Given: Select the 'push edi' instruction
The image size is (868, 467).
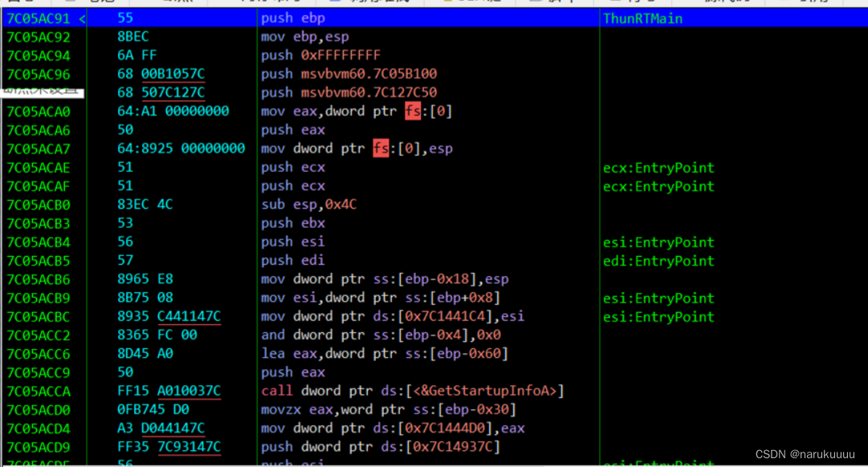Looking at the screenshot, I should point(293,261).
